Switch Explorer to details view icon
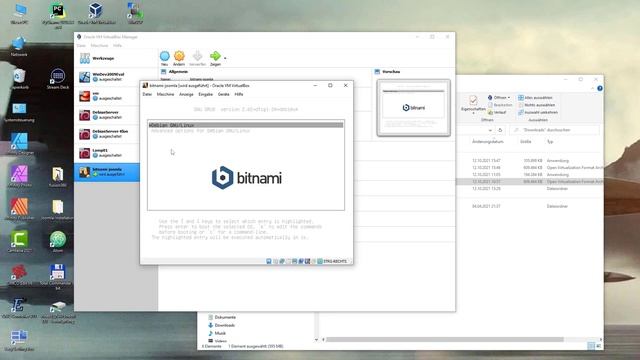640x360 pixels. [591, 346]
